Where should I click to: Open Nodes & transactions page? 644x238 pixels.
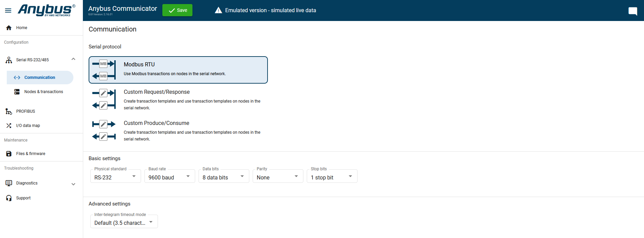pyautogui.click(x=43, y=92)
